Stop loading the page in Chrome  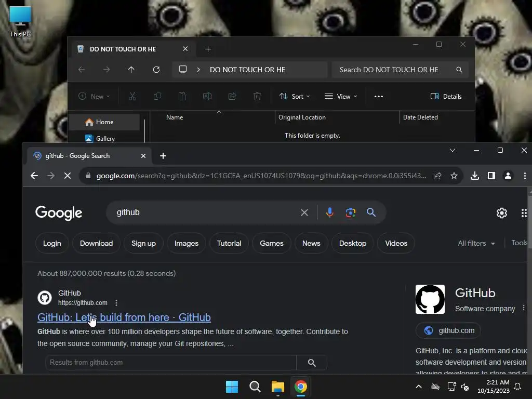[68, 176]
